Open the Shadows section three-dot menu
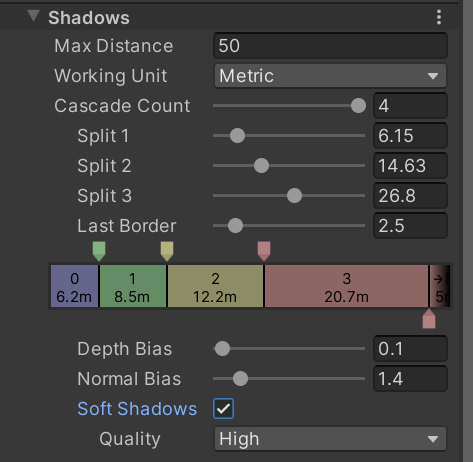Viewport: 473px width, 462px height. click(x=439, y=17)
